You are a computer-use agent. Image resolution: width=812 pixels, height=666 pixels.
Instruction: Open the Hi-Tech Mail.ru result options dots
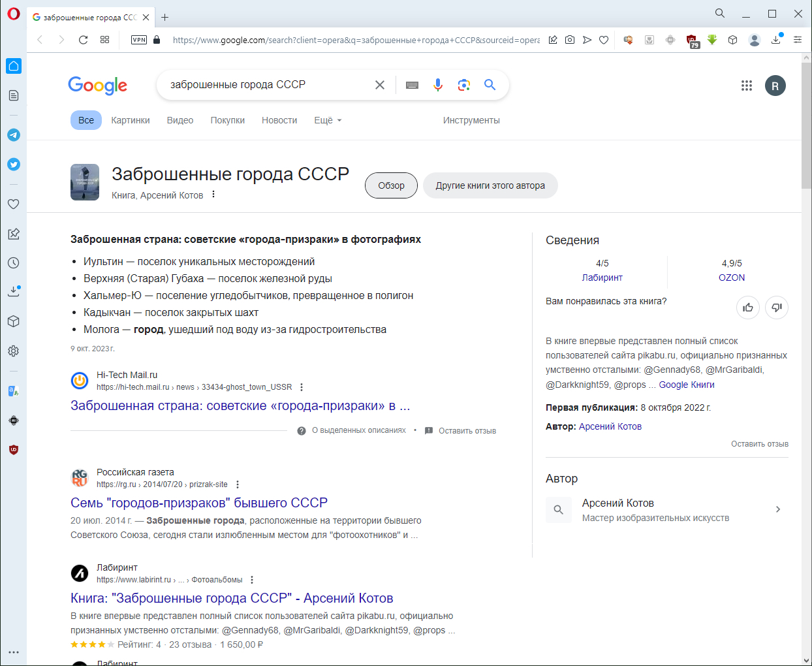(x=302, y=387)
